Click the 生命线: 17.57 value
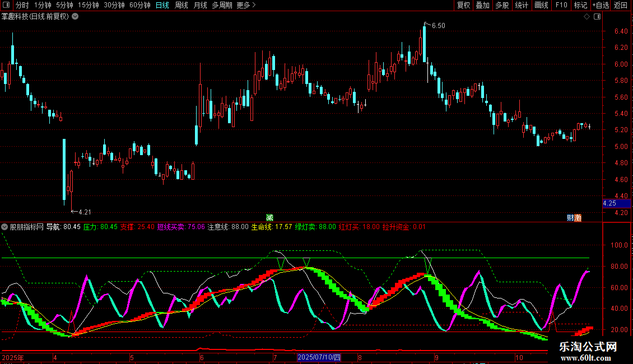This screenshot has height=364, width=633. [271, 227]
